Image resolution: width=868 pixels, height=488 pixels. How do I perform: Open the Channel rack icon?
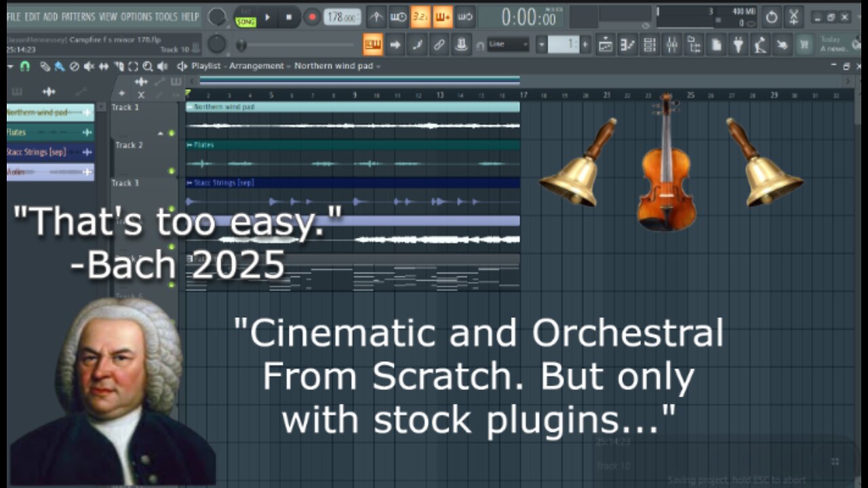[x=650, y=45]
